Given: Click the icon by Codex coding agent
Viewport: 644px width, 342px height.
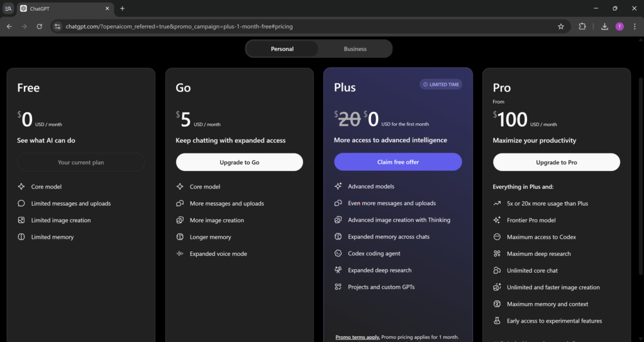Looking at the screenshot, I should [x=338, y=253].
